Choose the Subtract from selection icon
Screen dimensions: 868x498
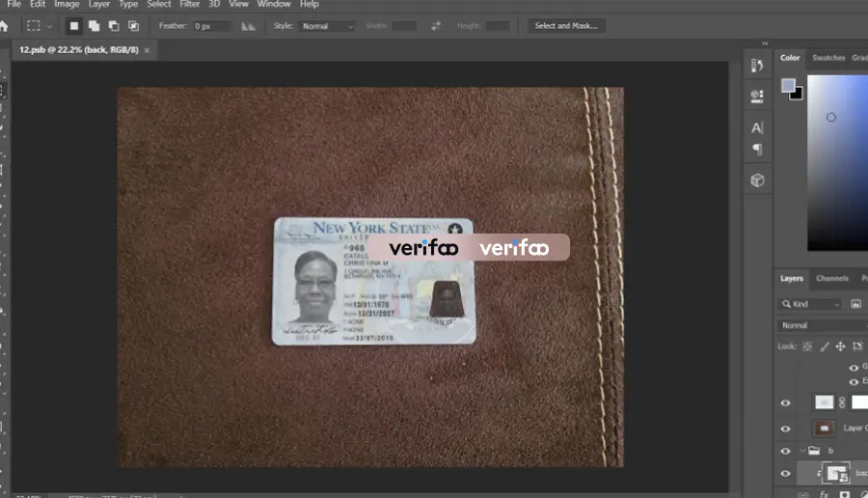click(x=114, y=26)
